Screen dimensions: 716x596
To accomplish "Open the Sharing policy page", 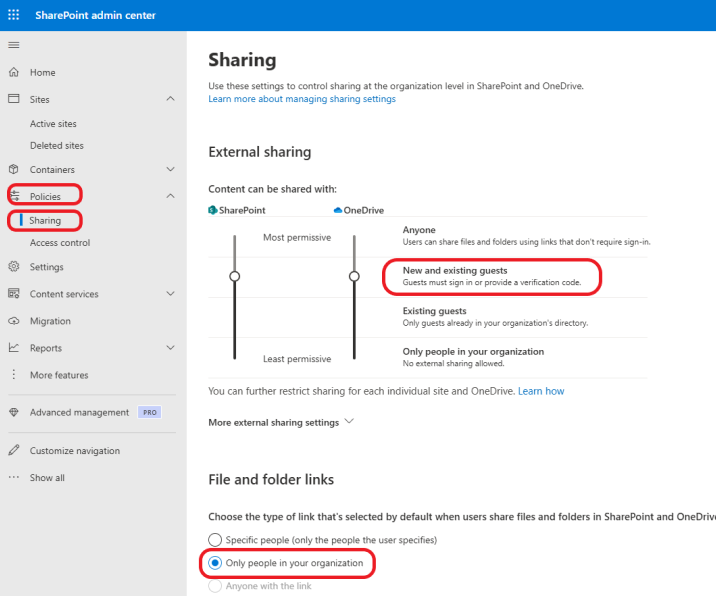I will pos(45,221).
